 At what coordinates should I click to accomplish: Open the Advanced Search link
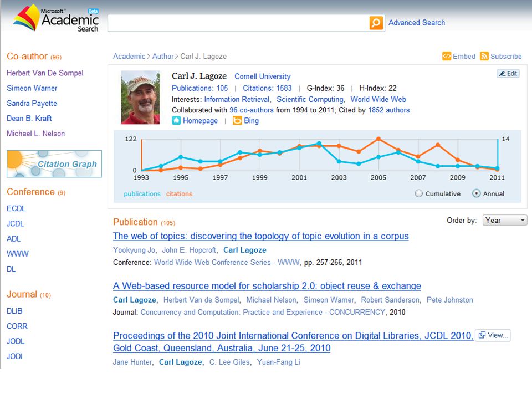[417, 23]
